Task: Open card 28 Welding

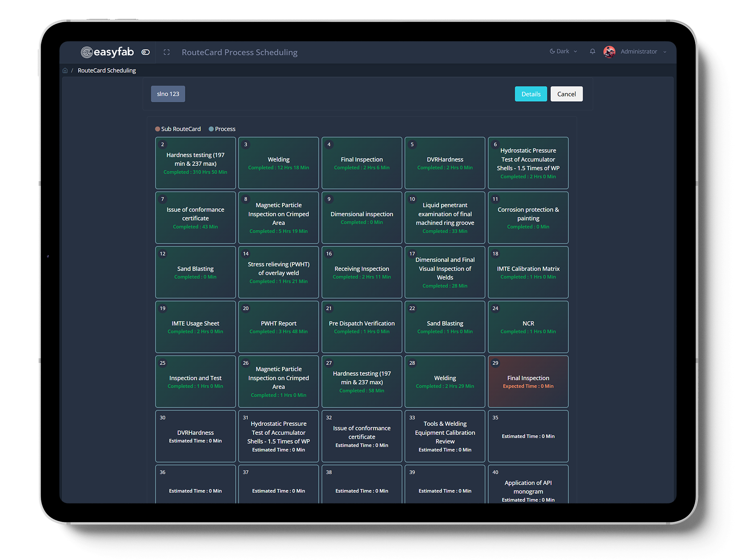Action: (445, 381)
